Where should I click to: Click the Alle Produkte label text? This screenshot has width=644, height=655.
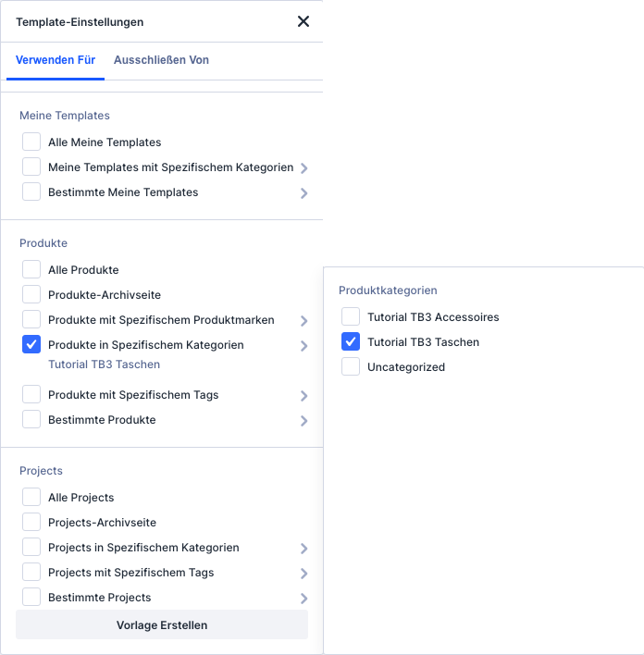[x=83, y=270]
